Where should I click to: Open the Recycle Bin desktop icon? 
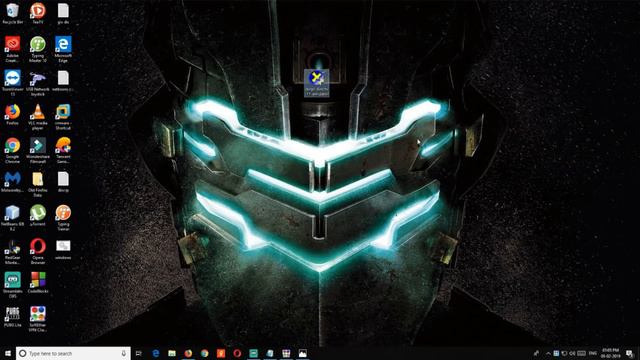click(x=13, y=13)
